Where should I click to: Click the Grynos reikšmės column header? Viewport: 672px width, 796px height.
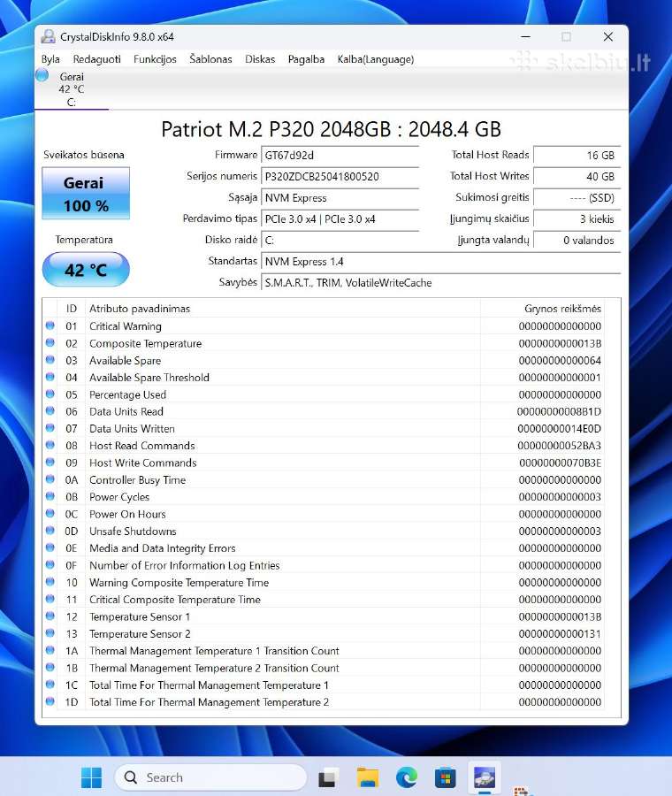pos(542,309)
